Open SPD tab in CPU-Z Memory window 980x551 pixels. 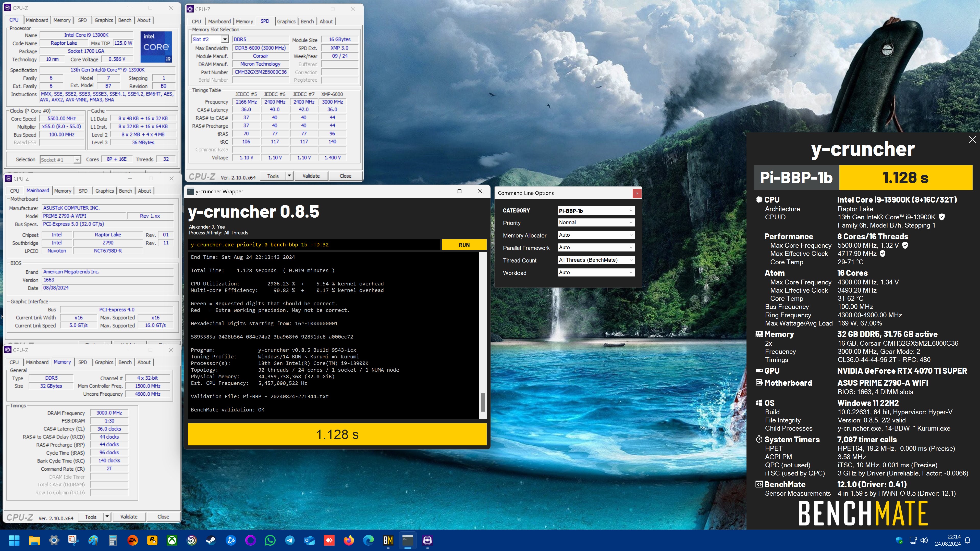click(82, 362)
